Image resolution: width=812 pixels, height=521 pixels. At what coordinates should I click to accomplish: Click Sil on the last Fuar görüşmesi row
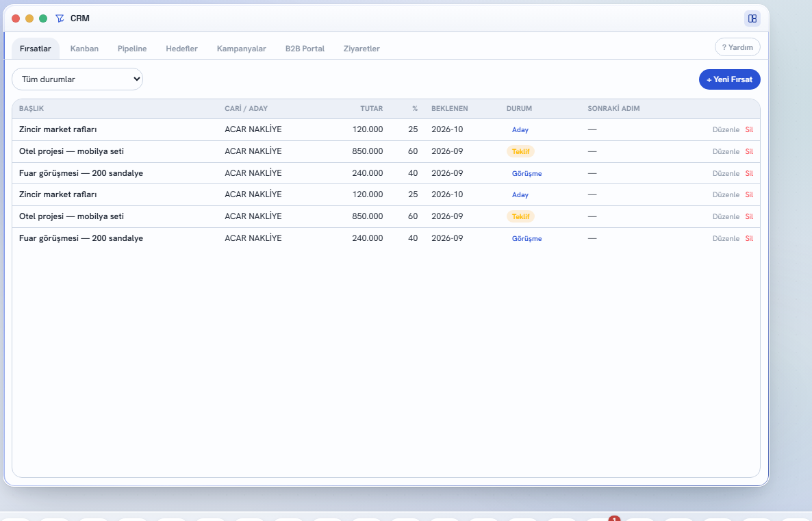coord(749,239)
